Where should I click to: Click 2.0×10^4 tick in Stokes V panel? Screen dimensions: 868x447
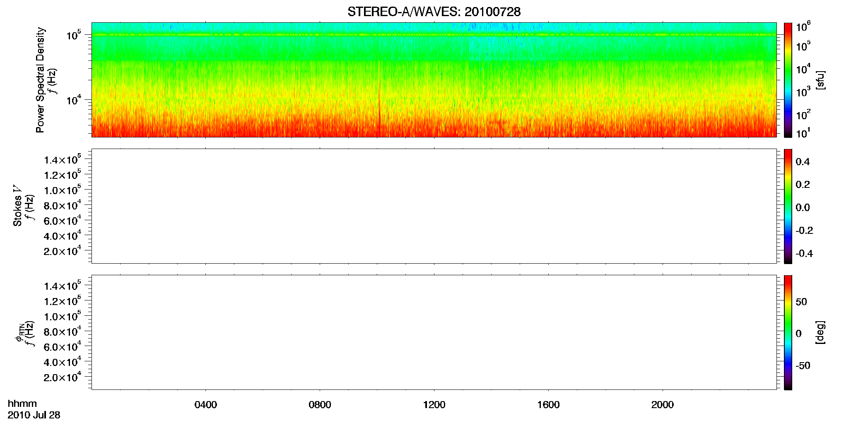coord(63,251)
